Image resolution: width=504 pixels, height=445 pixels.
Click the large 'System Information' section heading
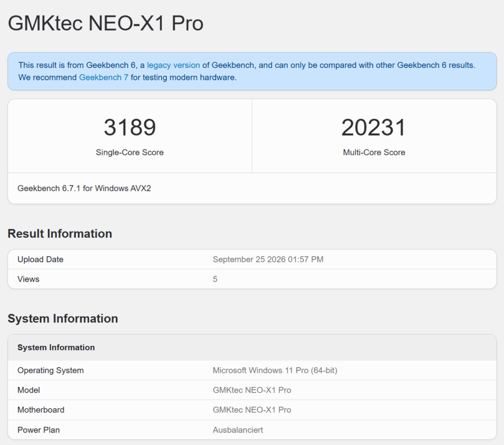(63, 318)
